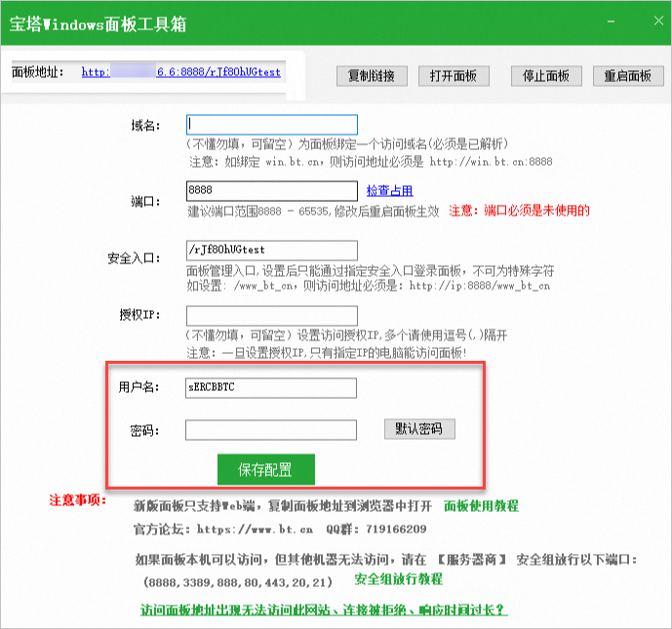
Task: Open the panel with 打开面板
Action: [x=454, y=76]
